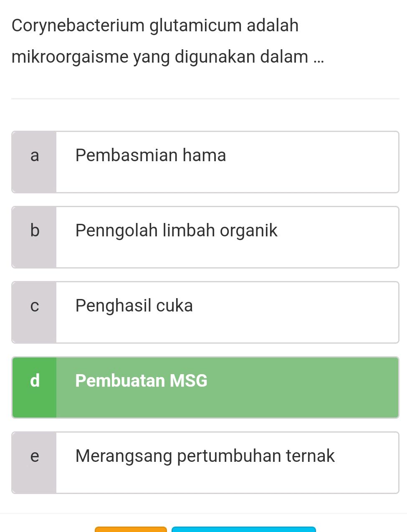Click the letter "c" badge
The width and height of the screenshot is (407, 532).
tap(35, 306)
